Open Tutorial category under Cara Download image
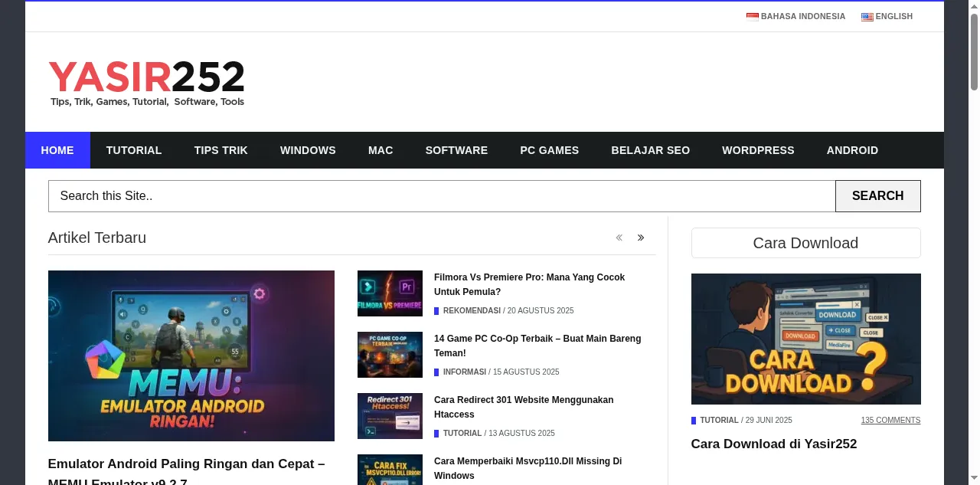 coord(719,420)
